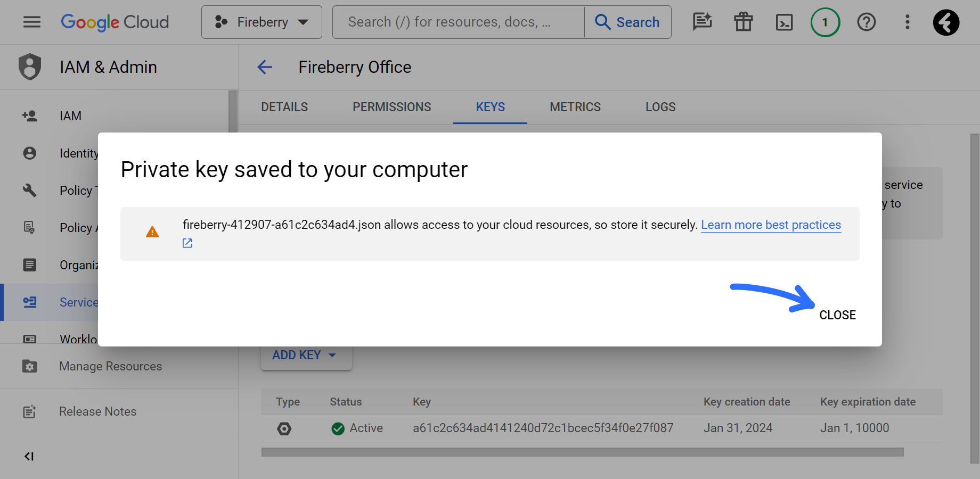This screenshot has width=980, height=479.
Task: Click the Key creation date column header
Action: [x=747, y=402]
